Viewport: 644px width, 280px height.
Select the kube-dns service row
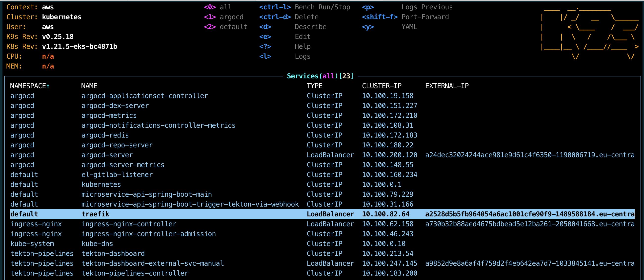(97, 244)
